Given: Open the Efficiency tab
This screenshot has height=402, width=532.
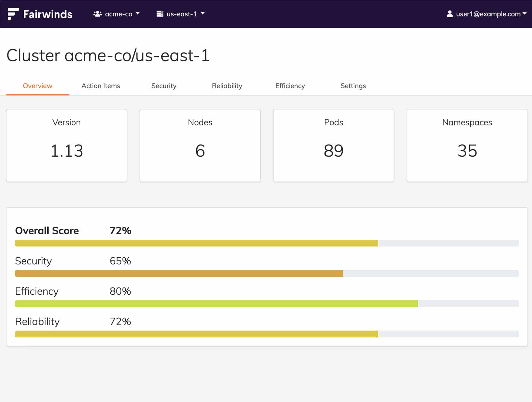Looking at the screenshot, I should pos(290,86).
